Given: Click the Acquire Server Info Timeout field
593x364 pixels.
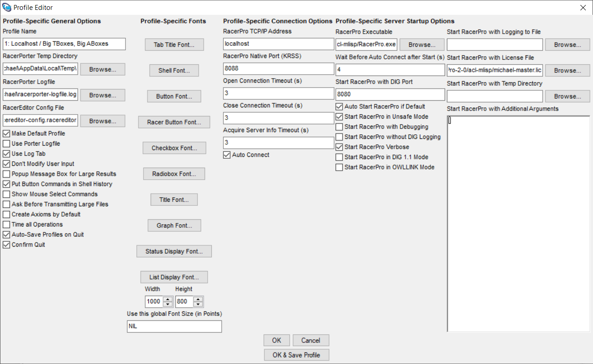Looking at the screenshot, I should [x=278, y=142].
